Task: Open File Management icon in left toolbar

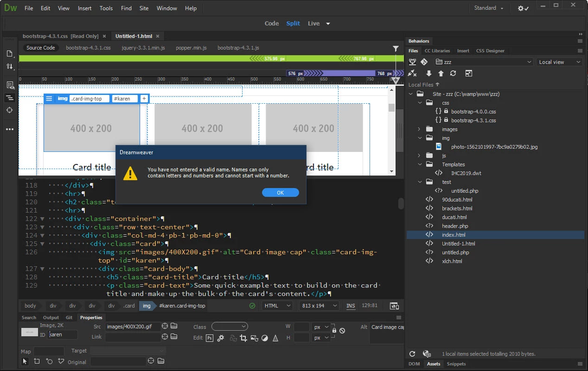Action: click(10, 67)
